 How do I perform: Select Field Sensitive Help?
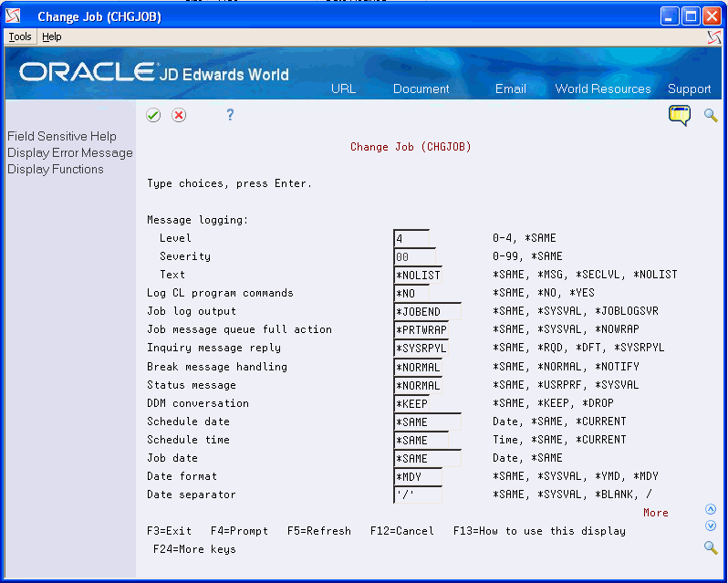pyautogui.click(x=62, y=137)
